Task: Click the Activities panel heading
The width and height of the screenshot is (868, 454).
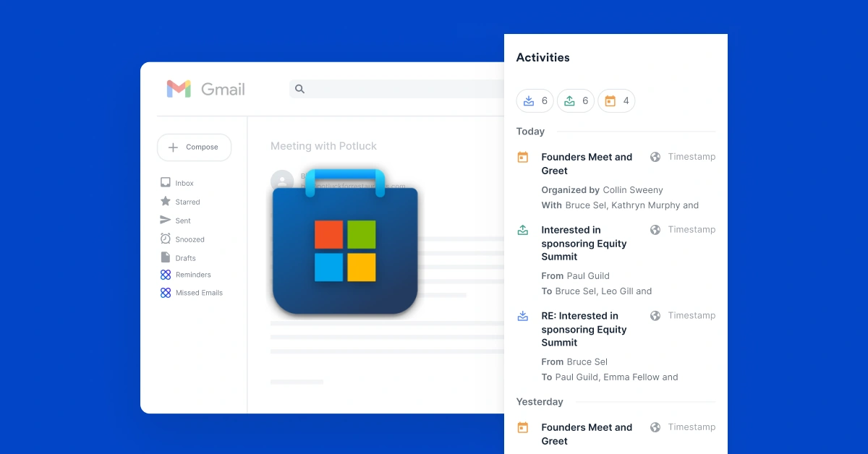Action: click(542, 58)
